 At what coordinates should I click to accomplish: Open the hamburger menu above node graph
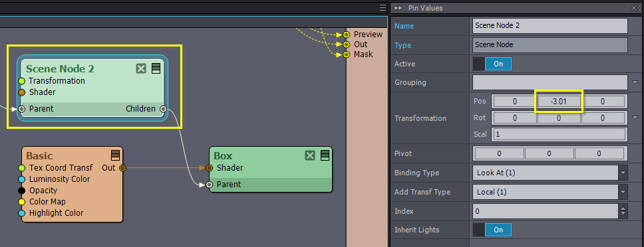click(383, 8)
